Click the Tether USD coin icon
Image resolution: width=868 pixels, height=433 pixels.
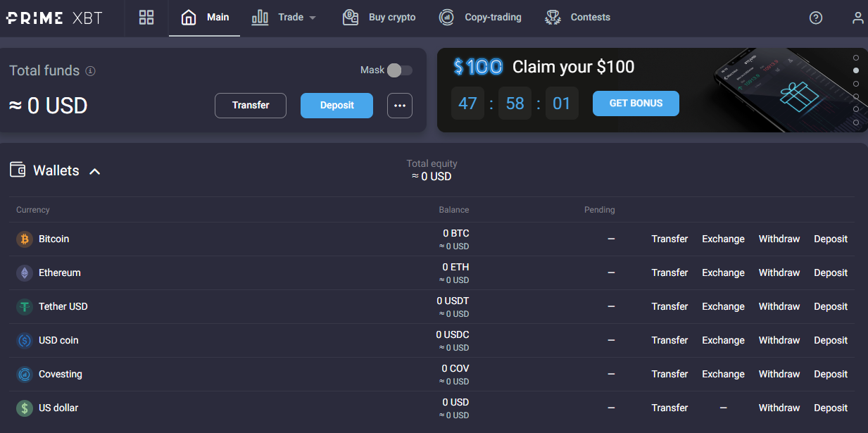click(x=25, y=307)
